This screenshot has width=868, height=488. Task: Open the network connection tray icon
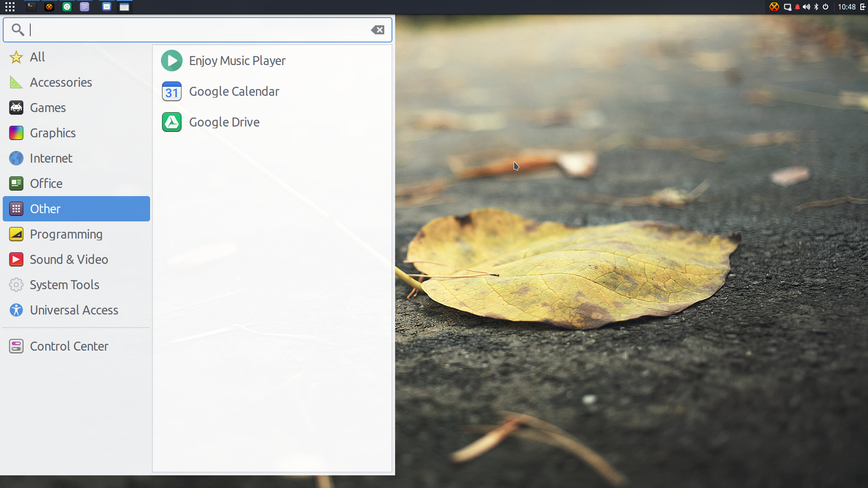click(788, 7)
